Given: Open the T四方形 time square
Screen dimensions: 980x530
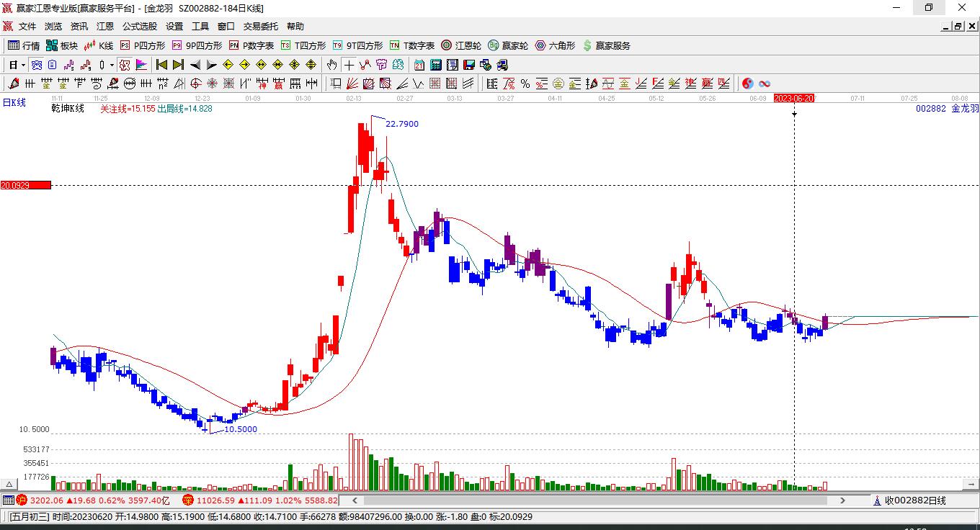Looking at the screenshot, I should click(x=303, y=45).
